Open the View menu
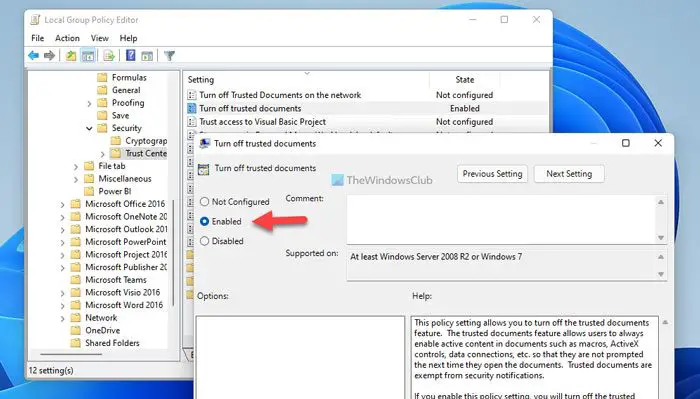The width and height of the screenshot is (700, 399). [100, 38]
